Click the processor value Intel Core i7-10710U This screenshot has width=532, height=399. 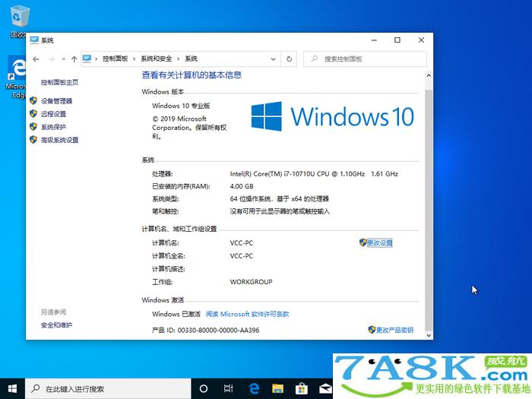click(314, 174)
